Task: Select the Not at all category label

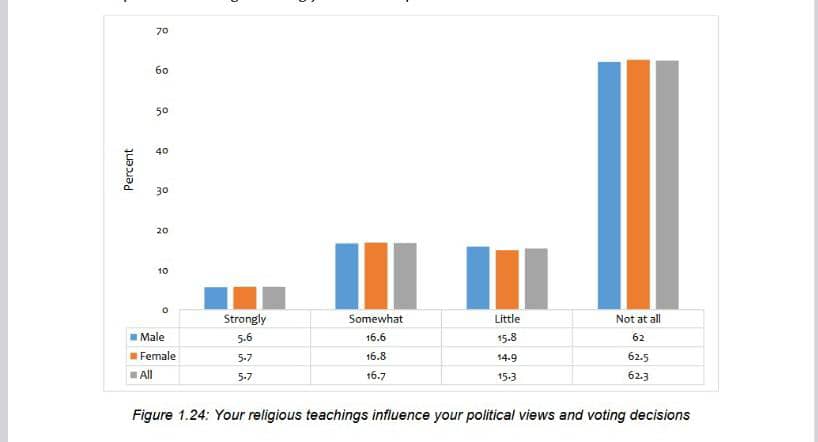Action: pos(638,319)
